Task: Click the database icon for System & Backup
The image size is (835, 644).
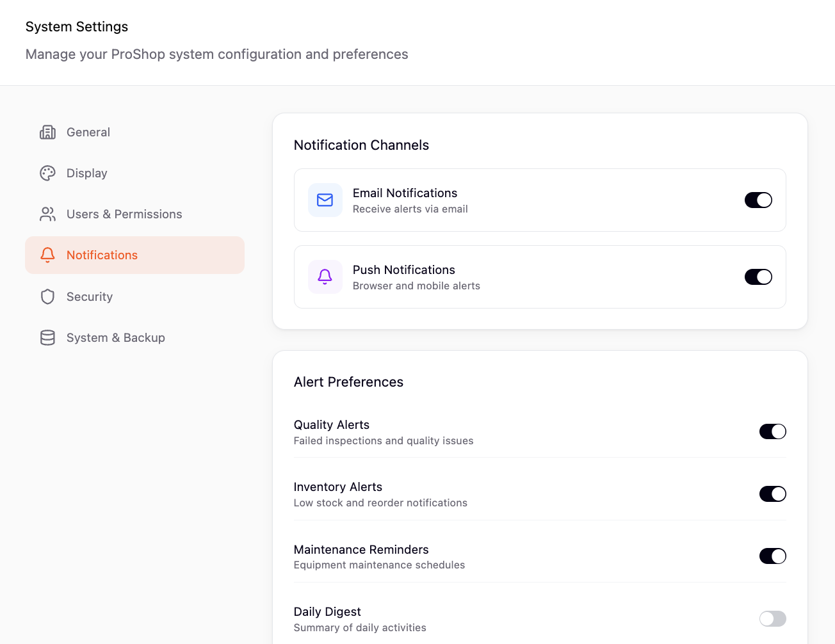Action: [47, 338]
